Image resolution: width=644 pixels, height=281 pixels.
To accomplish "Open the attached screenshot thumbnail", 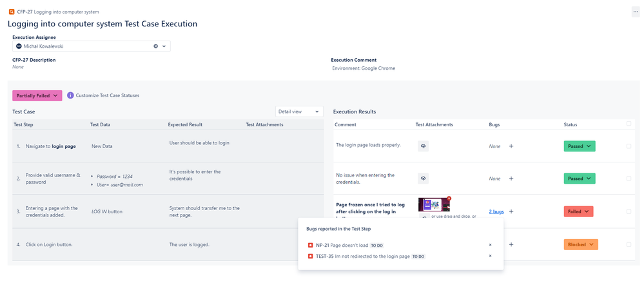I will (x=434, y=204).
